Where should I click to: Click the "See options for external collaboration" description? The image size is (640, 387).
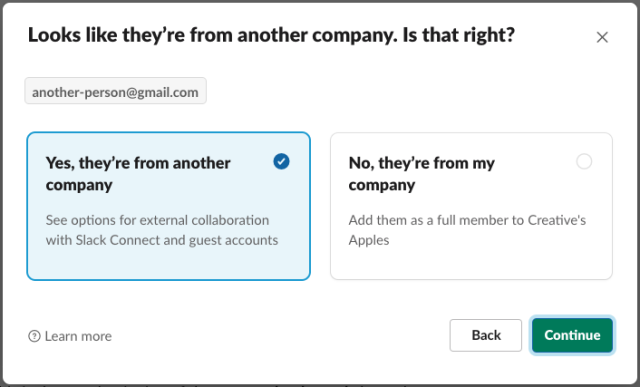coord(158,220)
